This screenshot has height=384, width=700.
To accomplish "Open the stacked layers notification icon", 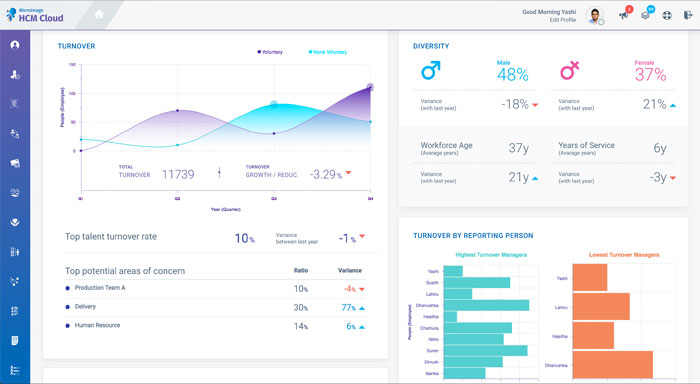I will pyautogui.click(x=645, y=15).
